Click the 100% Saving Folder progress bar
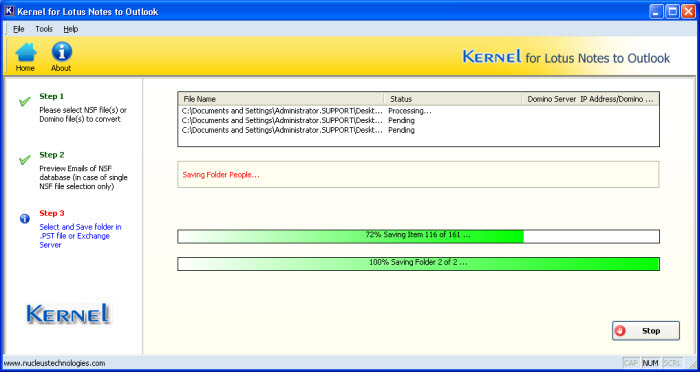Screen dimensions: 700x372 coord(418,263)
